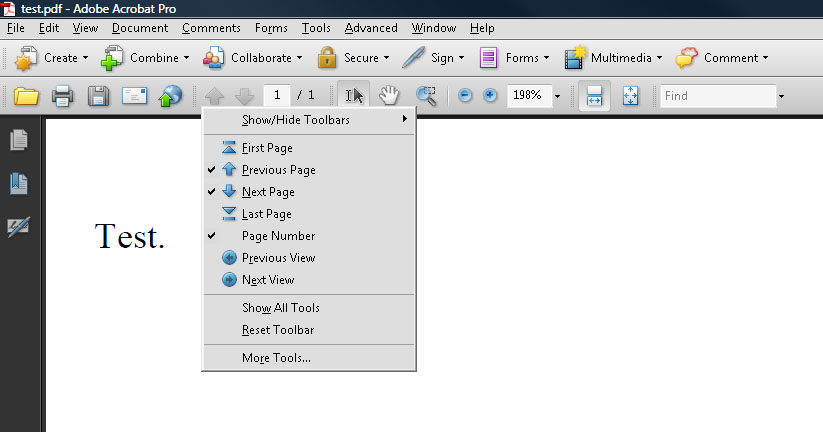Open the Advanced menu
The width and height of the screenshot is (823, 432).
pos(370,28)
